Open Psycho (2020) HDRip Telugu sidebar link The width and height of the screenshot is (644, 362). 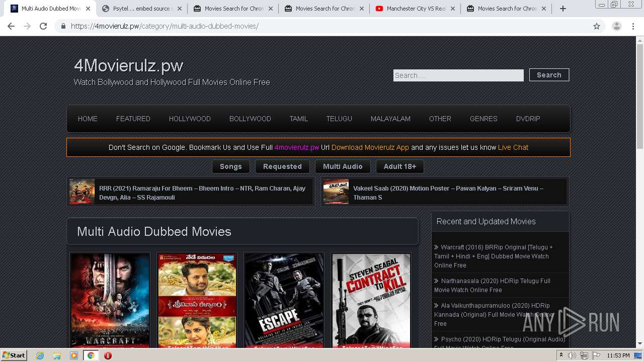(x=500, y=343)
